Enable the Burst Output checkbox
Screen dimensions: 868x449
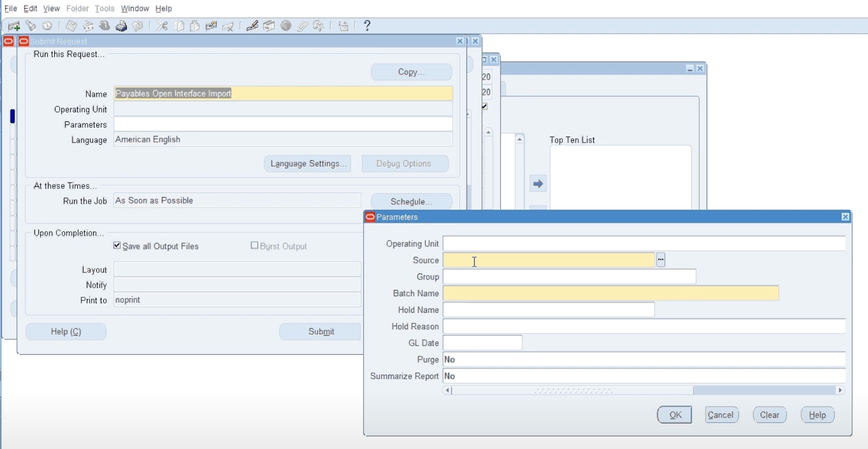tap(255, 246)
